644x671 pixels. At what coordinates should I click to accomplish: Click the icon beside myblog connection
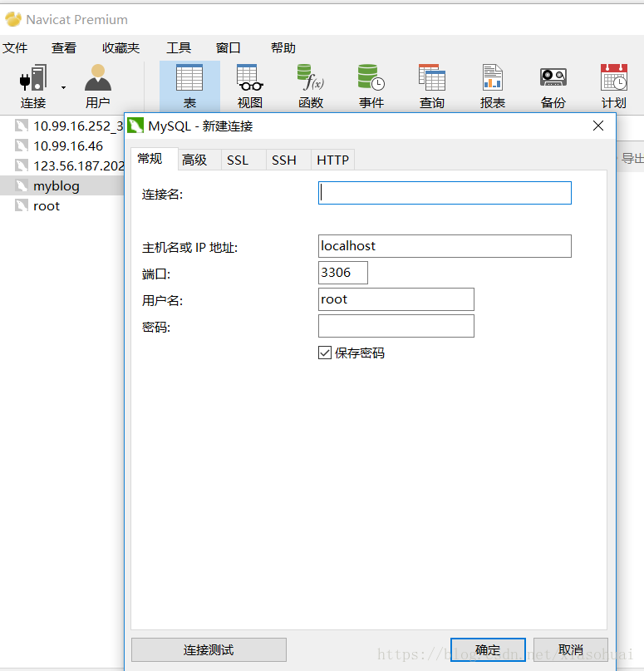point(22,185)
